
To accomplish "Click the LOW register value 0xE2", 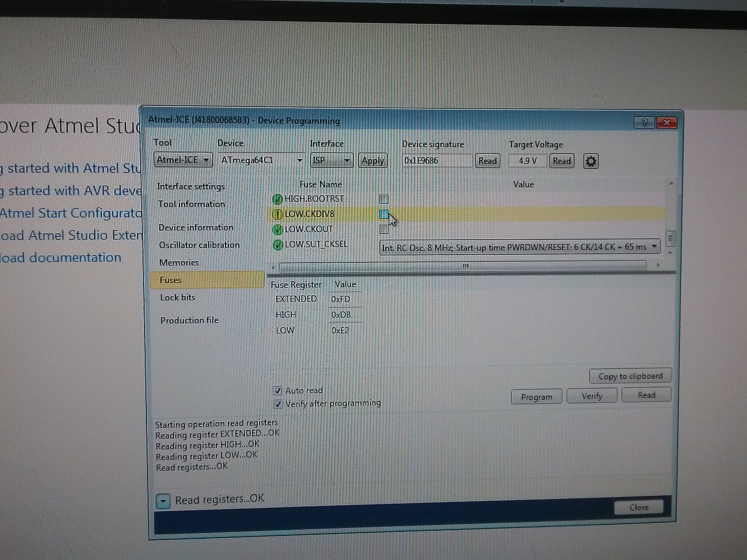I will click(340, 330).
